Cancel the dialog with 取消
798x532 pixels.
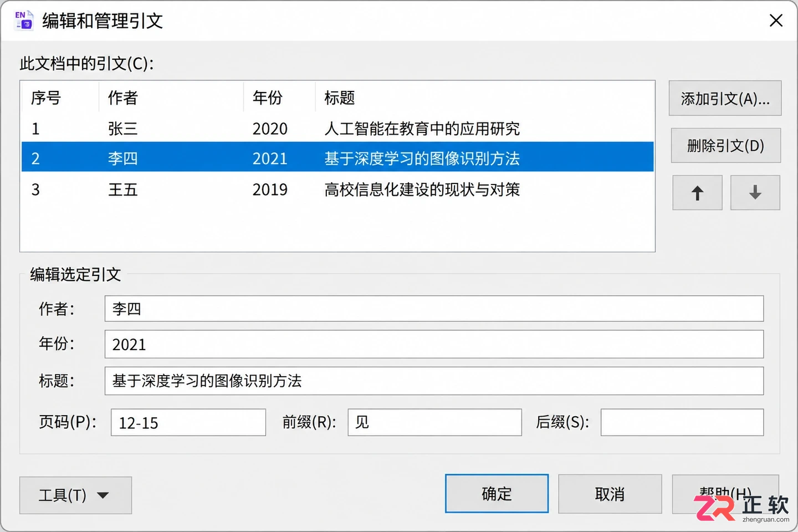click(x=610, y=494)
